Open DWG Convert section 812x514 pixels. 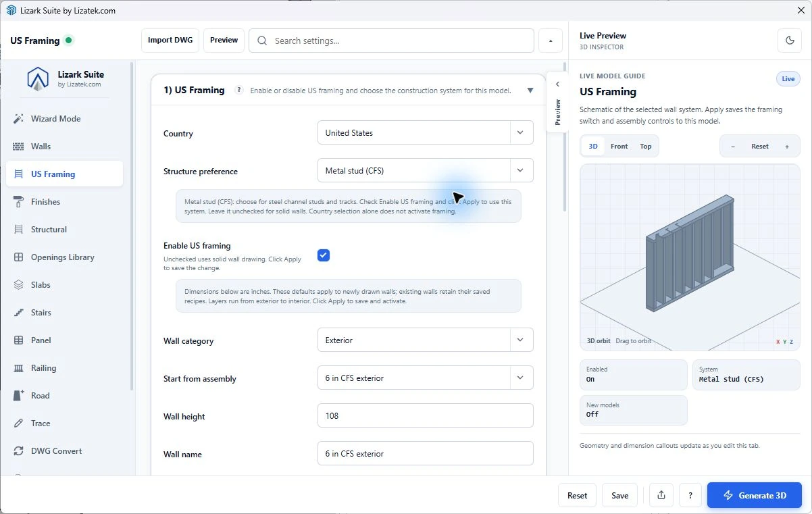click(x=64, y=451)
